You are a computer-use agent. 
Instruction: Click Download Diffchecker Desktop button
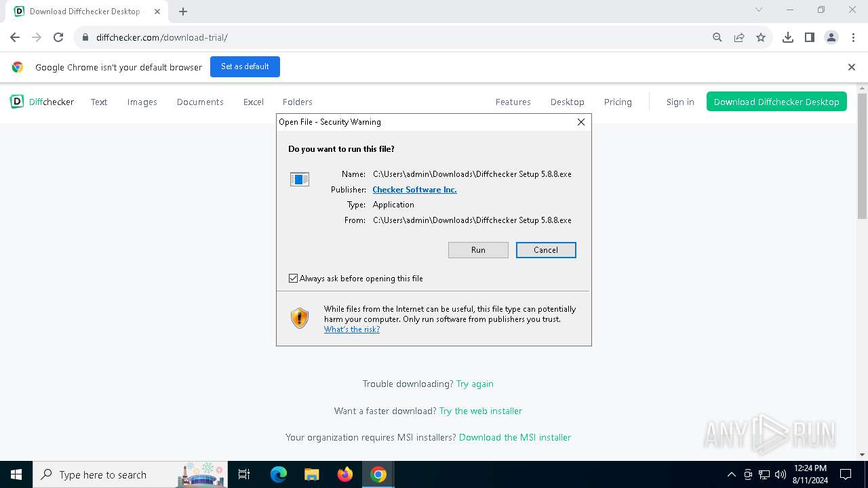click(x=776, y=102)
